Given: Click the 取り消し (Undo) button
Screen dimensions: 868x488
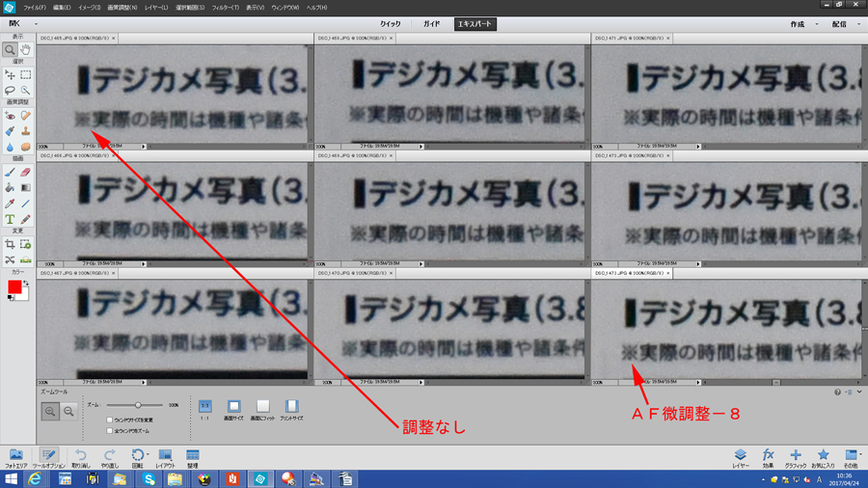Looking at the screenshot, I should [x=81, y=457].
